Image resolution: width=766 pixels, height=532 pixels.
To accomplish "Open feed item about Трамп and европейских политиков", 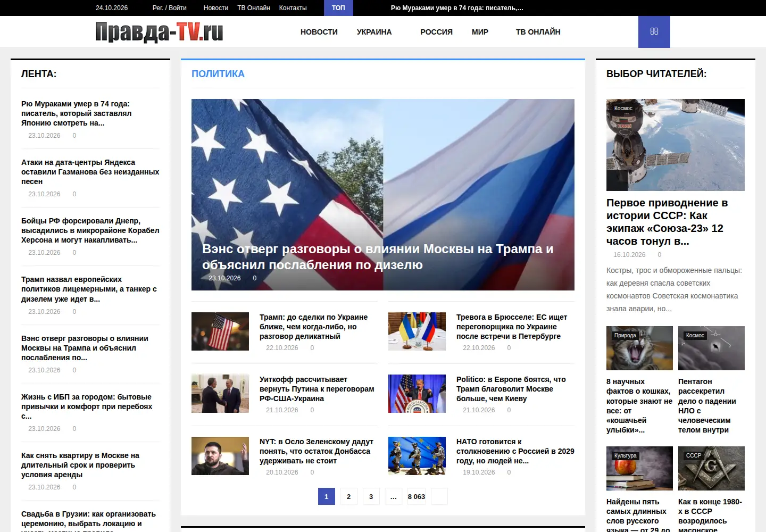I will [x=89, y=289].
